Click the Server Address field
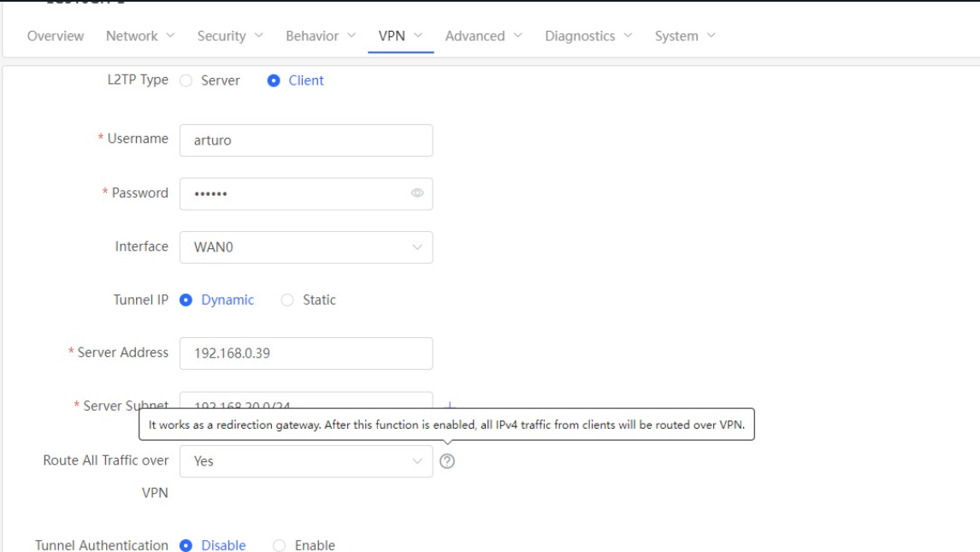This screenshot has width=980, height=552. [306, 353]
